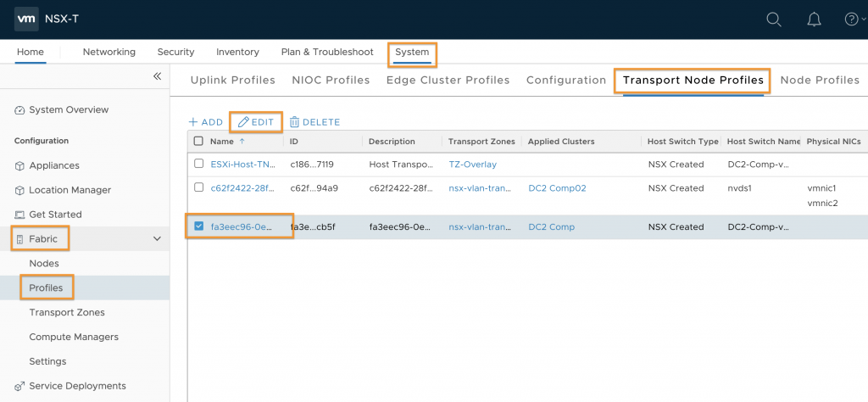Click the ID column header
The image size is (868, 402).
pos(294,141)
